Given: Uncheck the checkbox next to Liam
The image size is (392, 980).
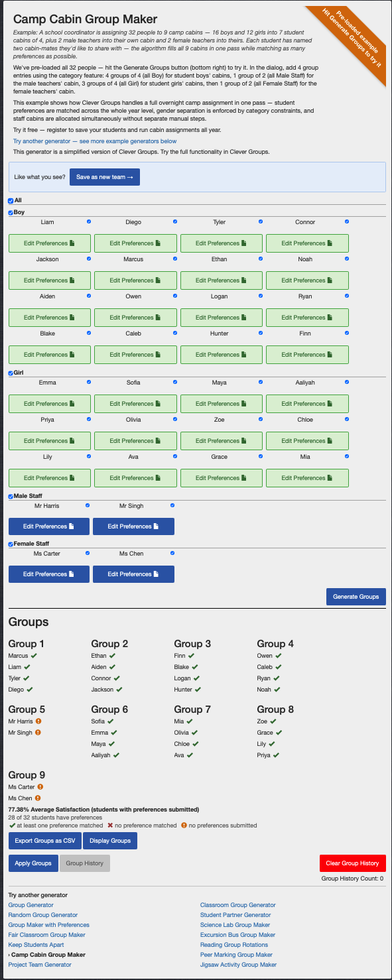Looking at the screenshot, I should 89,221.
